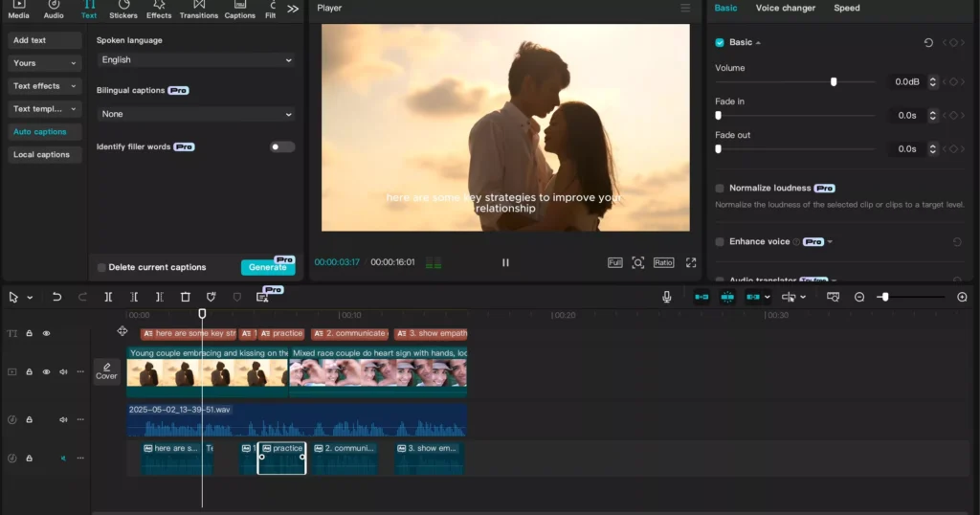The image size is (980, 515).
Task: Select the 2025-05-02 wav audio clip
Action: click(x=297, y=420)
